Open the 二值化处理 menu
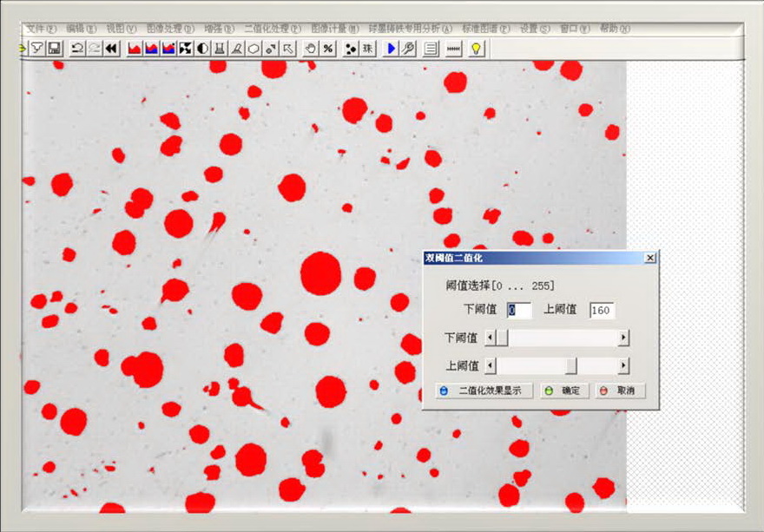The width and height of the screenshot is (764, 532). pyautogui.click(x=273, y=29)
